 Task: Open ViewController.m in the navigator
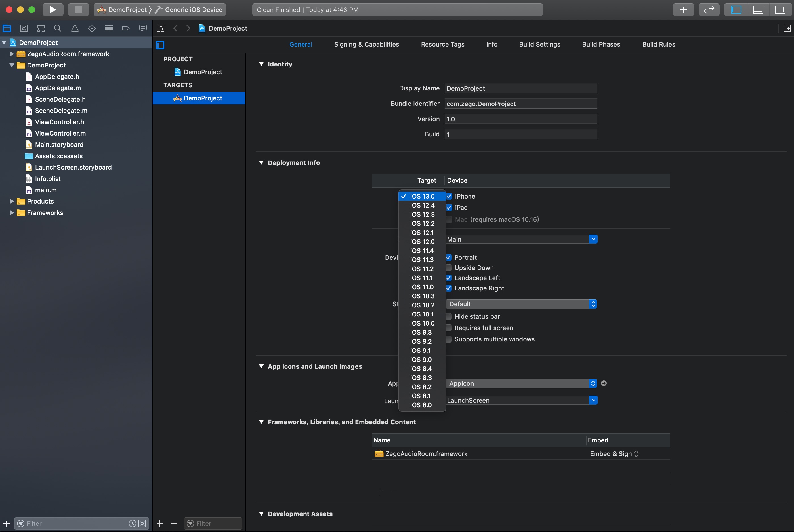coord(60,133)
